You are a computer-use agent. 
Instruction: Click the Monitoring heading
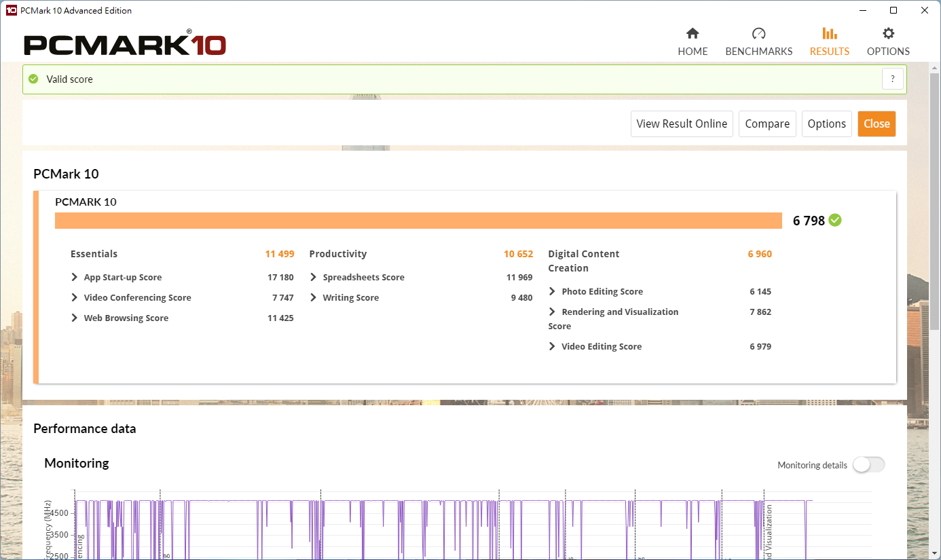[x=76, y=463]
